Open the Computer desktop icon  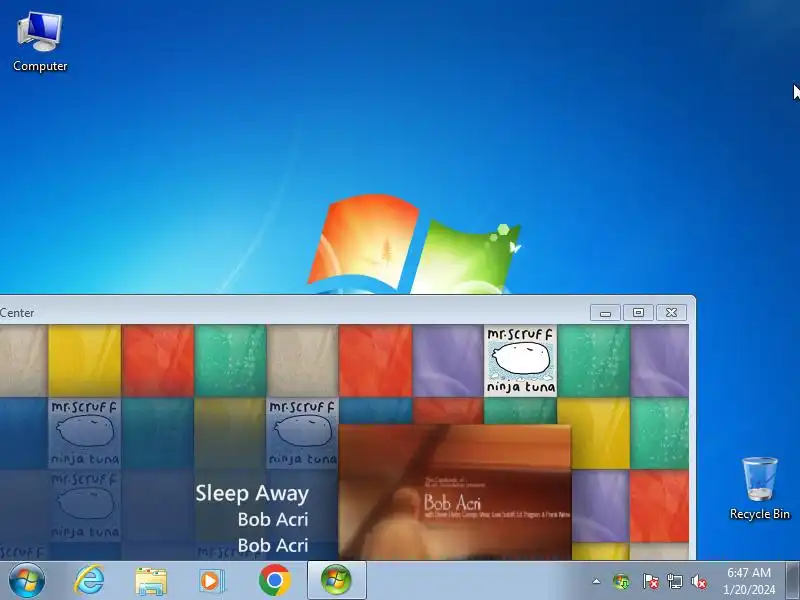pos(40,42)
